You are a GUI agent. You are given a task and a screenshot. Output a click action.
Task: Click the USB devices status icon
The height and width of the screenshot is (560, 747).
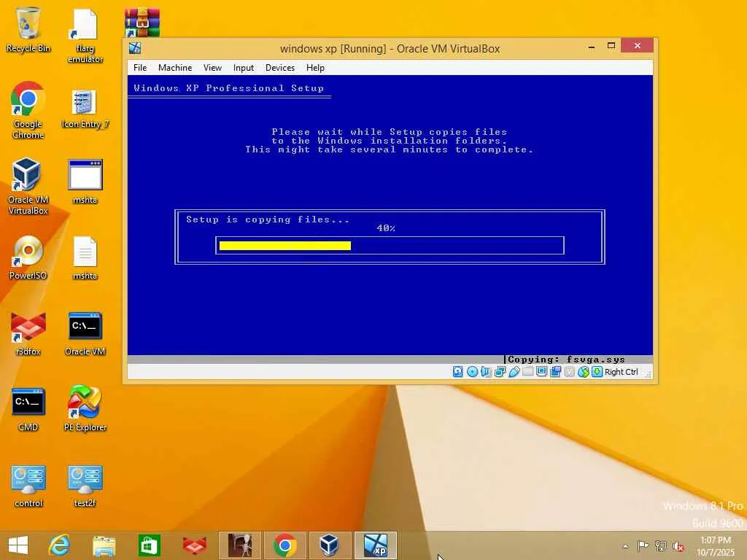pos(514,372)
